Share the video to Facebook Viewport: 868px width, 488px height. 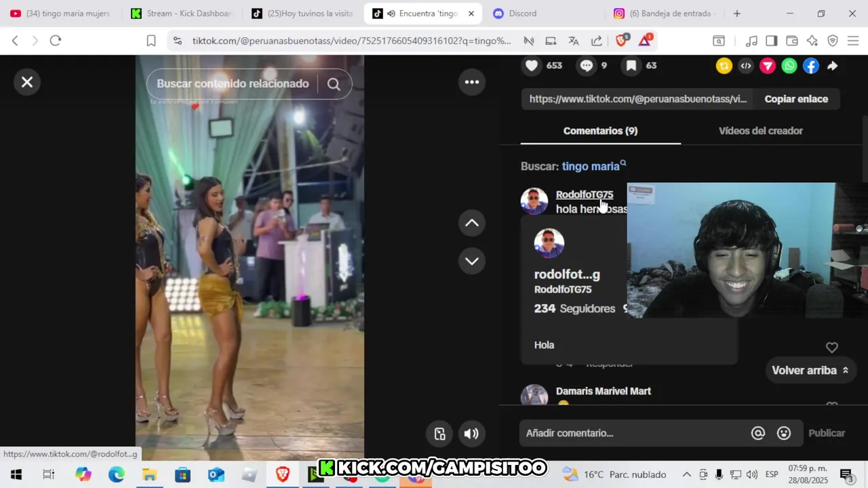(811, 66)
